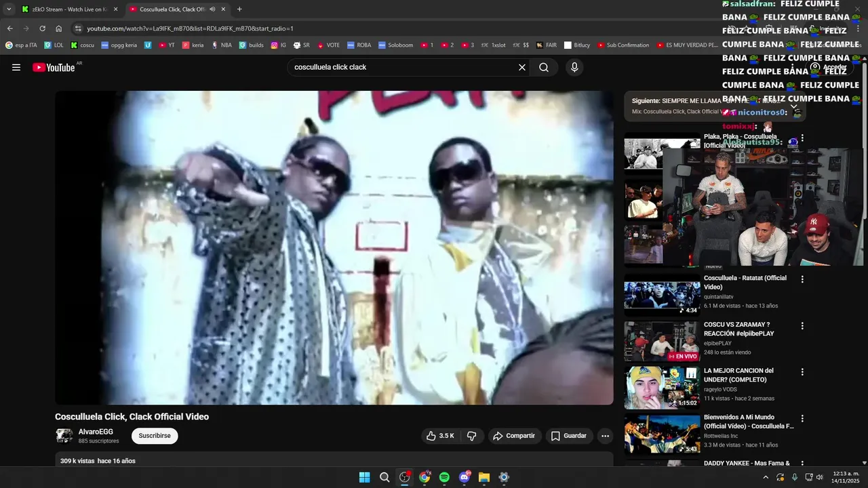
Task: Open Bienvenidos A Mi Mundo thumbnail
Action: tap(662, 434)
